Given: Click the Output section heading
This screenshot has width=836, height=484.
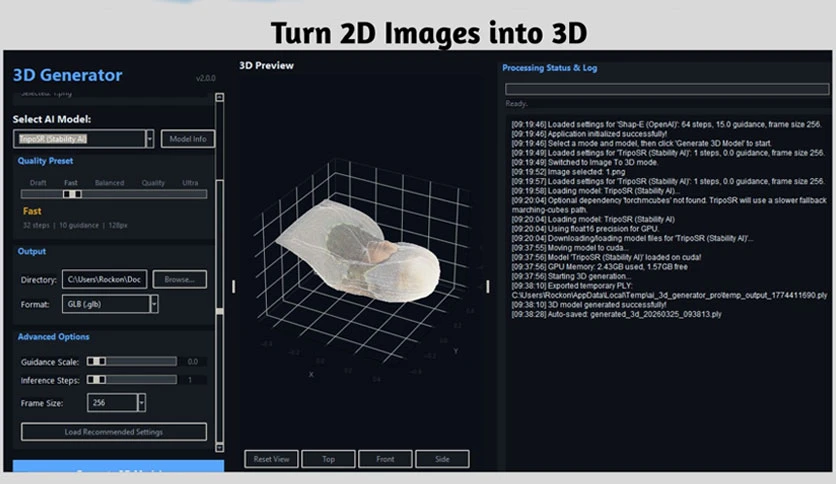Looking at the screenshot, I should (32, 252).
